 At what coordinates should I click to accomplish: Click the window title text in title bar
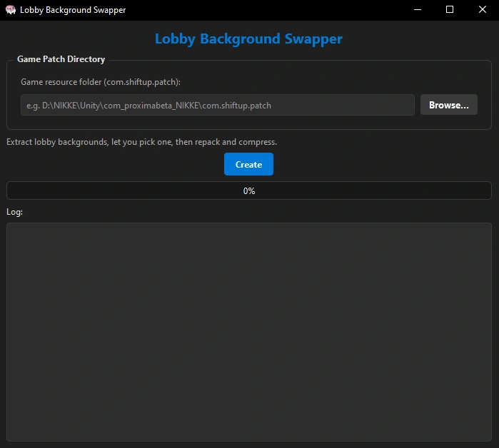[x=73, y=10]
